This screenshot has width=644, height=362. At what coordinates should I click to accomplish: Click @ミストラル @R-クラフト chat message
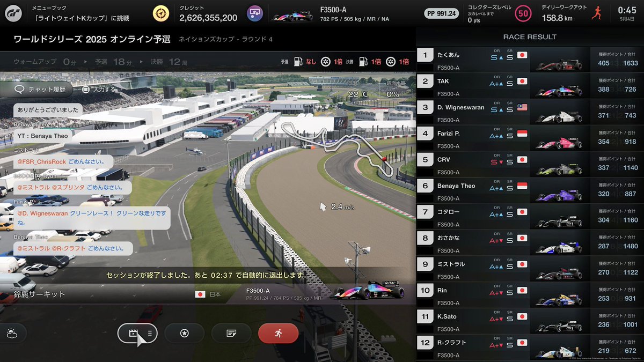tap(72, 248)
